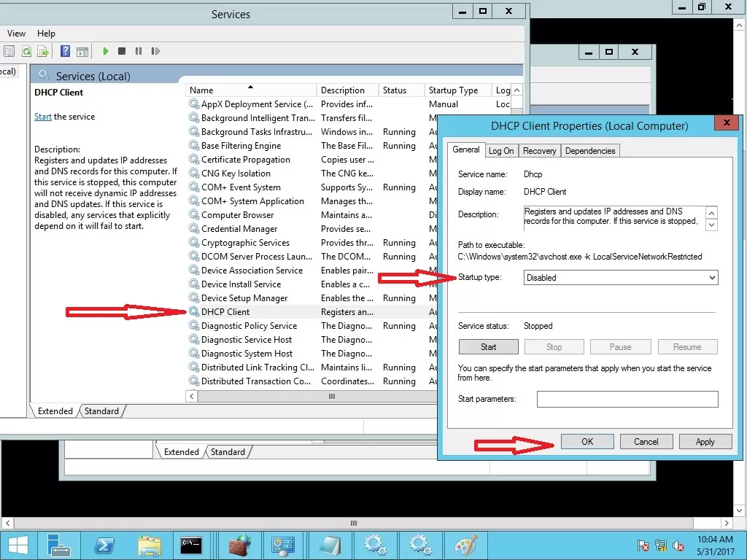Switch to the Log On tab
This screenshot has width=747, height=560.
click(x=501, y=151)
